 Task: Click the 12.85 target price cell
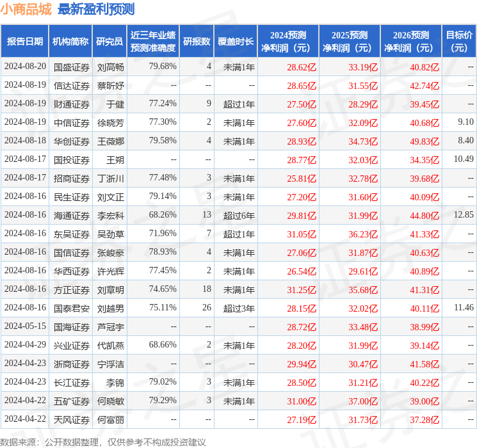(x=463, y=215)
